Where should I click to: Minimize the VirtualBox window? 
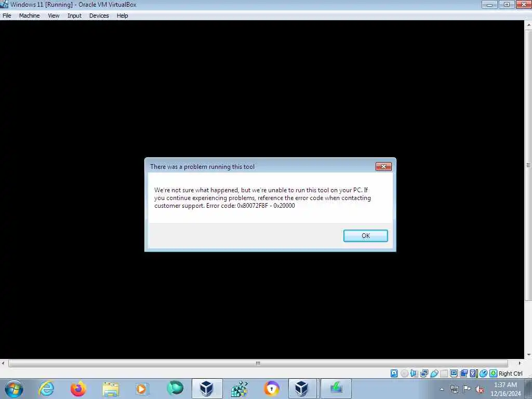point(489,4)
